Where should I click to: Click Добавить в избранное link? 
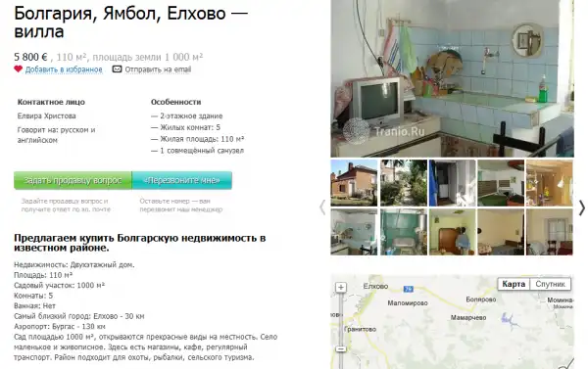click(64, 69)
